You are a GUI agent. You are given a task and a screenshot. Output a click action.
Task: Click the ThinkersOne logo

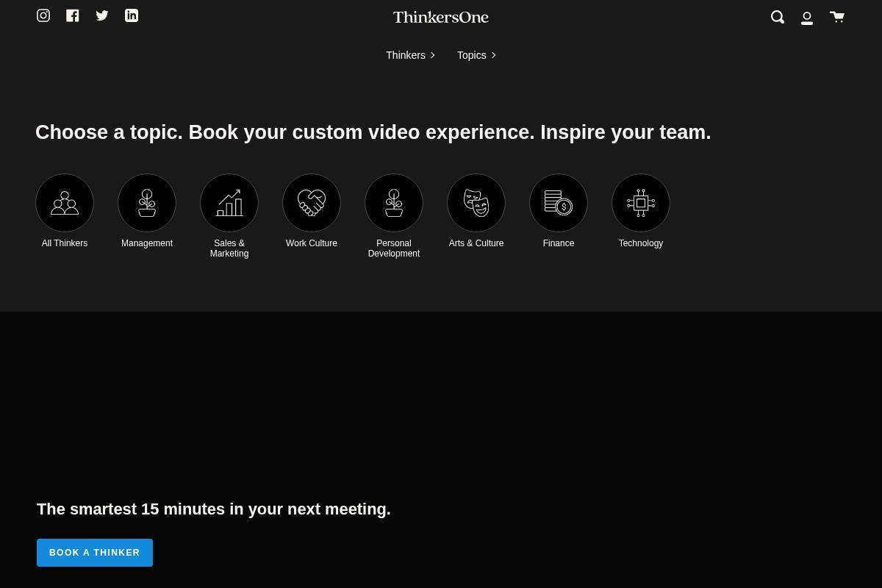(x=441, y=17)
